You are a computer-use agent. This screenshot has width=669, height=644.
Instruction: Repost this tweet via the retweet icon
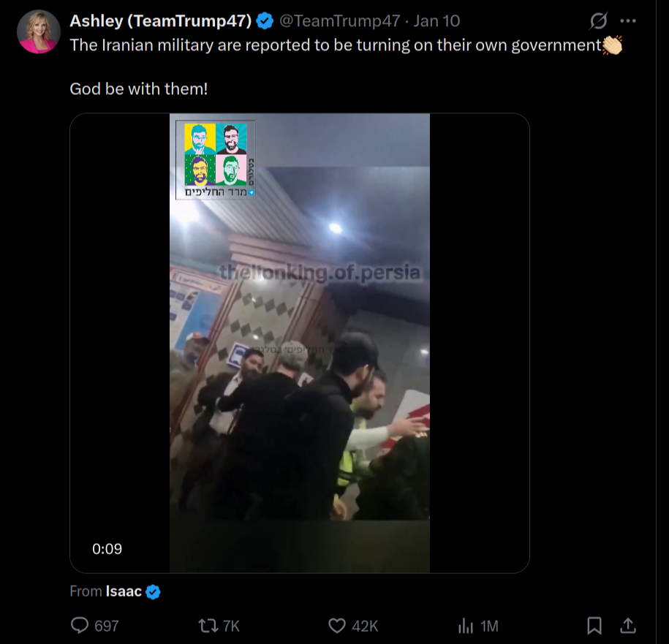208,626
